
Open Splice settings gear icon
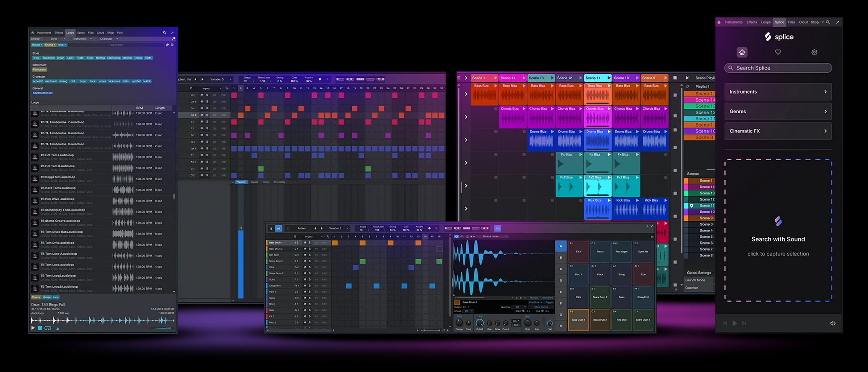click(x=814, y=52)
